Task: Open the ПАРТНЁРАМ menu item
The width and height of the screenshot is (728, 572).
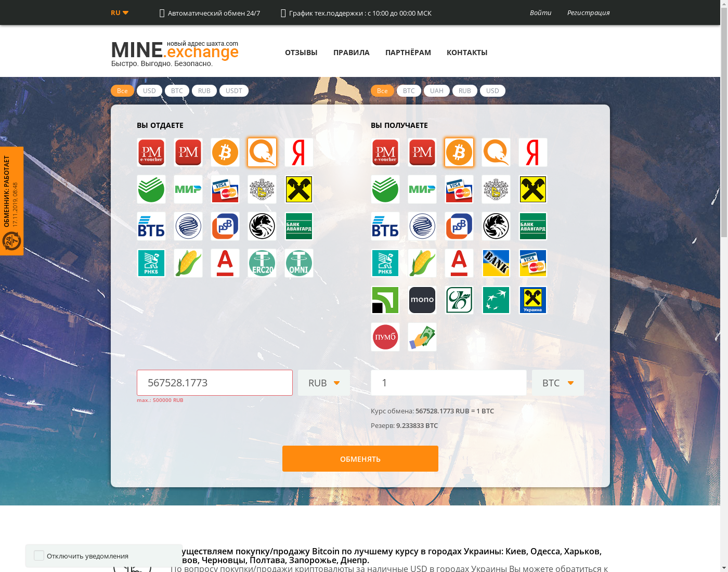Action: pyautogui.click(x=408, y=53)
